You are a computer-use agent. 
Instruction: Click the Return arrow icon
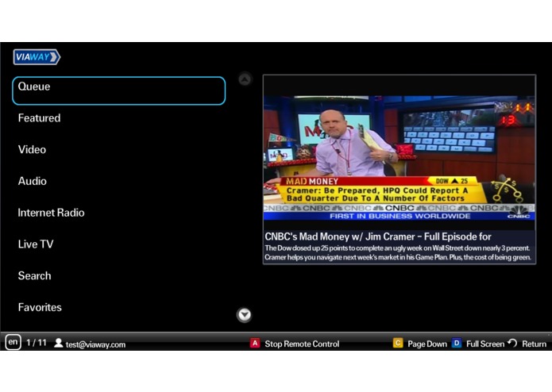point(512,343)
